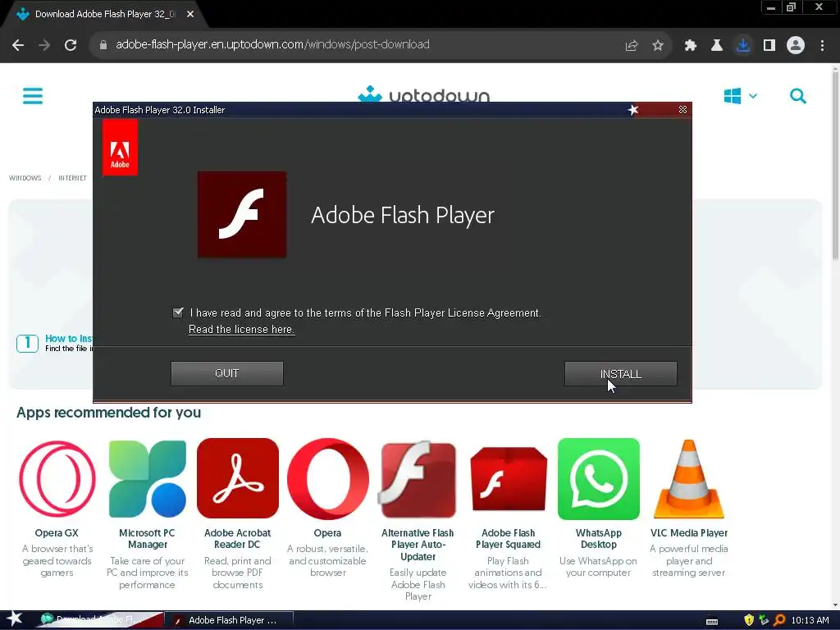Go back with the browser back arrow

pyautogui.click(x=18, y=45)
